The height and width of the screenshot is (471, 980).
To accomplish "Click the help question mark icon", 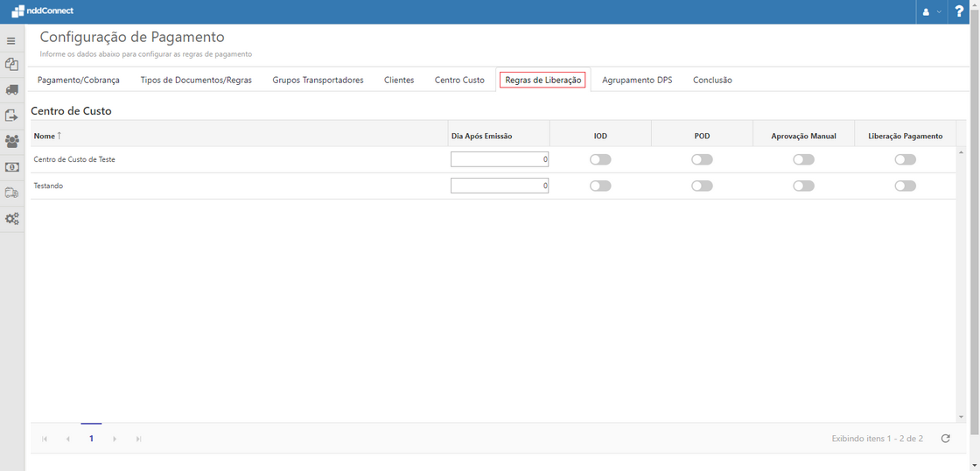I will pos(959,11).
